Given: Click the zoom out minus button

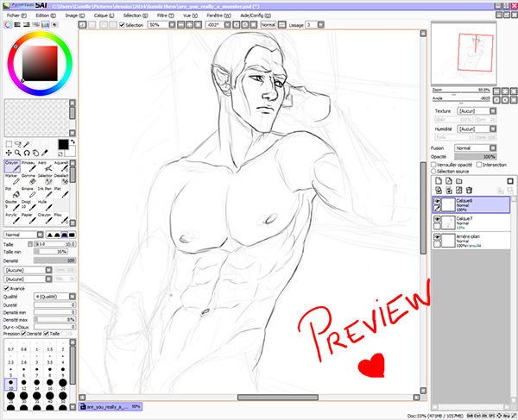Looking at the screenshot, I should 180,25.
